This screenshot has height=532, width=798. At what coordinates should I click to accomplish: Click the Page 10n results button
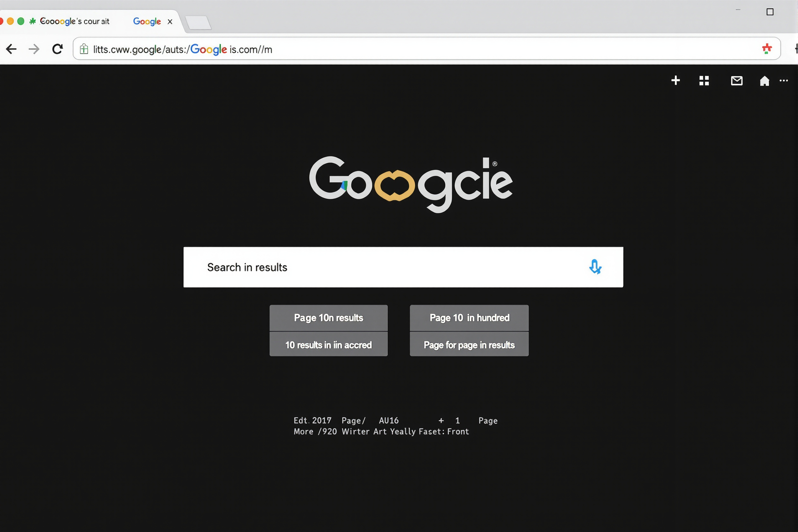point(328,318)
